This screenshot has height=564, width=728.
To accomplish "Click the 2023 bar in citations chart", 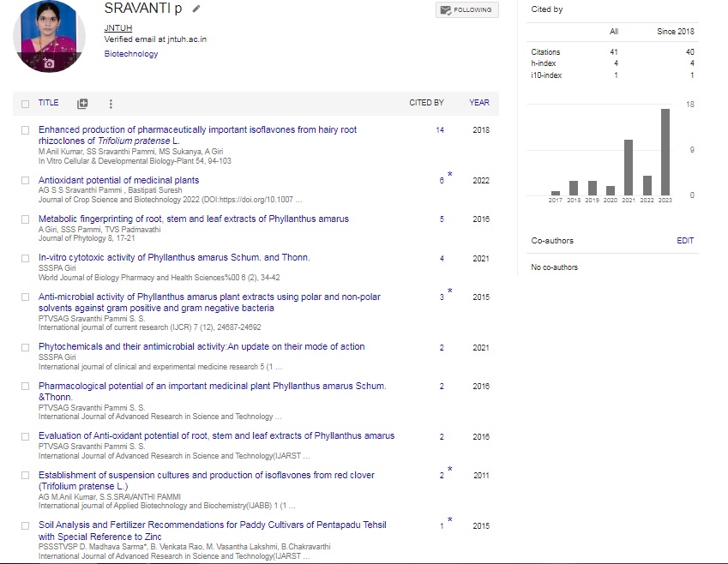I will click(665, 152).
